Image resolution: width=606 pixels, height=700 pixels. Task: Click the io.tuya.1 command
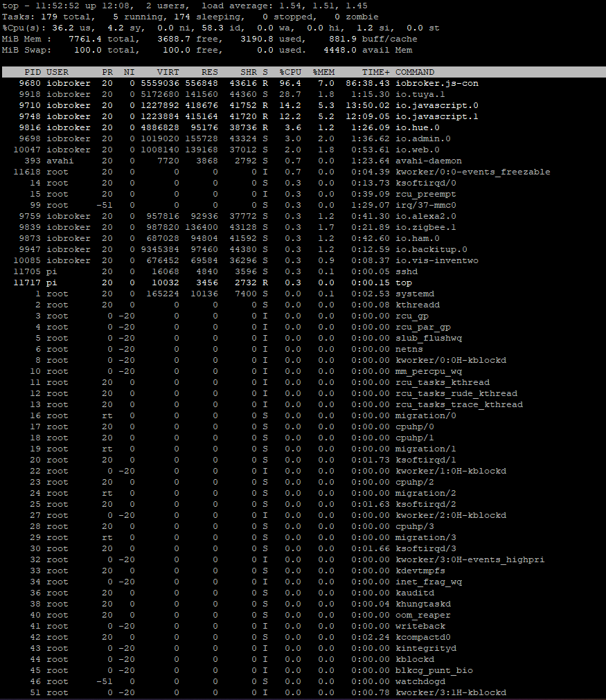coord(420,95)
